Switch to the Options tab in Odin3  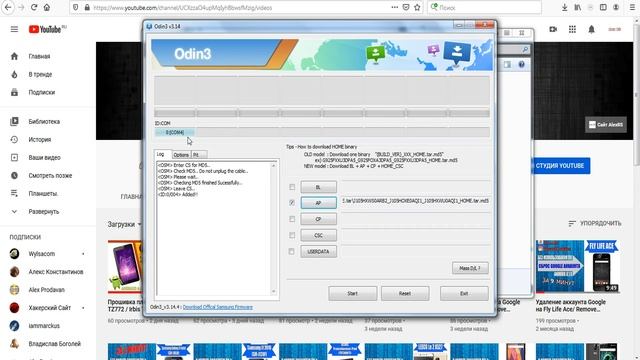(x=181, y=155)
